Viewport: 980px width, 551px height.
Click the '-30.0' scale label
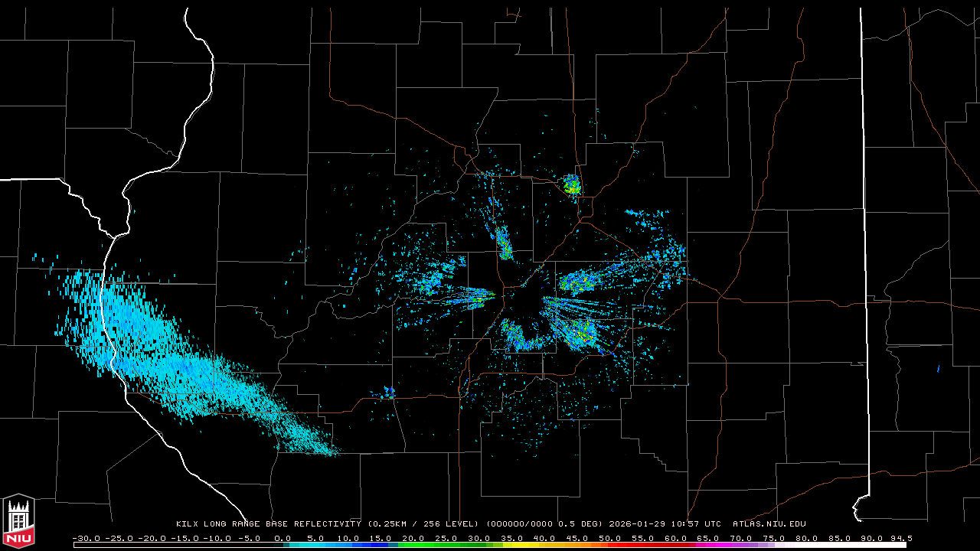pos(86,538)
